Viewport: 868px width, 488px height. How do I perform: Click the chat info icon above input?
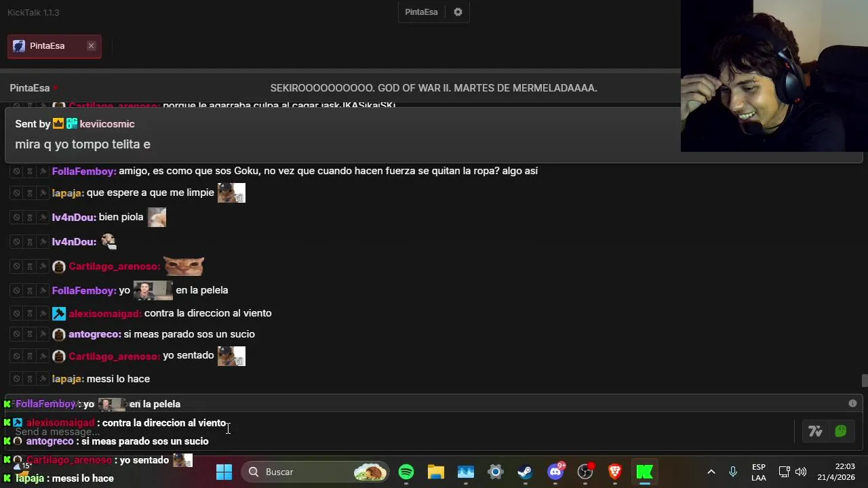pos(852,403)
